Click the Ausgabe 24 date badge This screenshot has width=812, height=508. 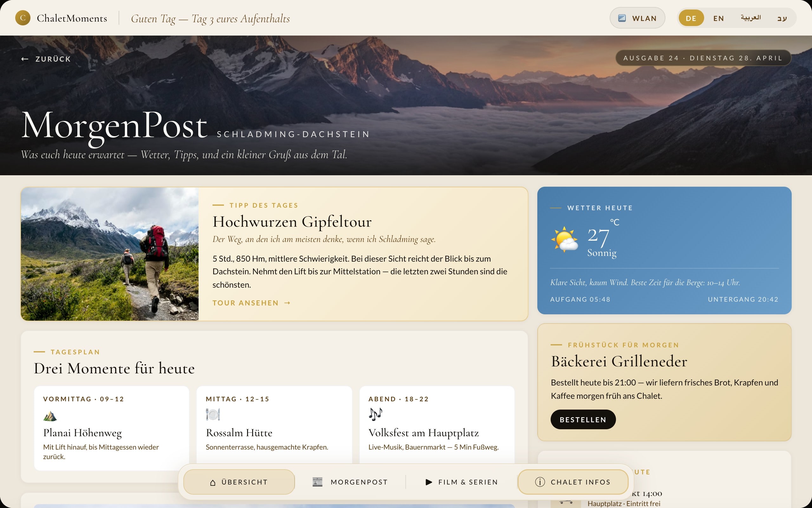pyautogui.click(x=703, y=58)
